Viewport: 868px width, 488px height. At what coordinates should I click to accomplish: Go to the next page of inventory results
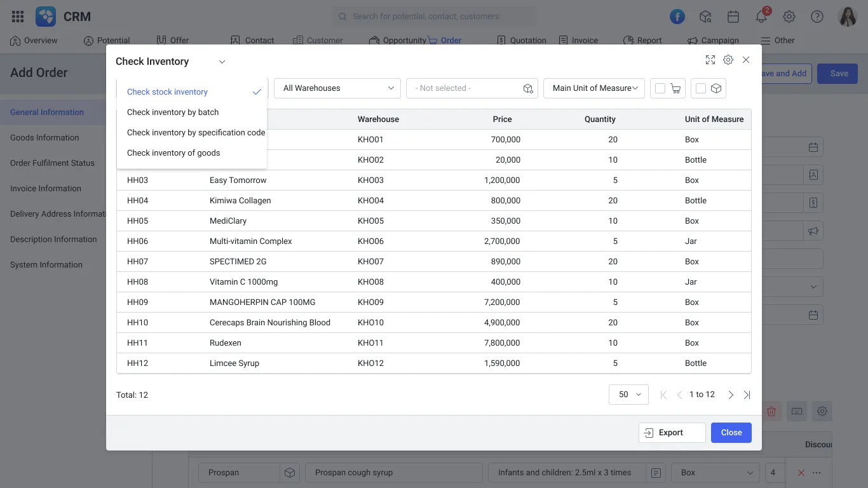click(730, 394)
